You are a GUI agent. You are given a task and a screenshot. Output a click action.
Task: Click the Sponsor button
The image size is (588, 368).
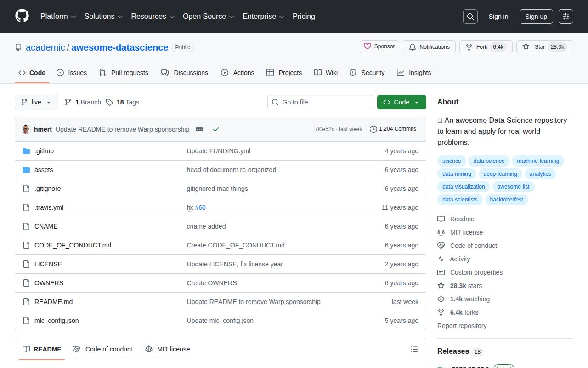(379, 46)
